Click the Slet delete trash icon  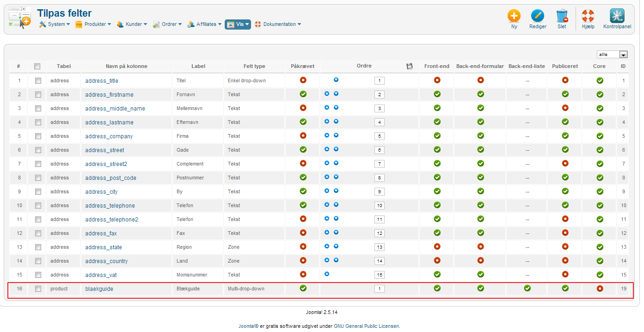click(562, 17)
